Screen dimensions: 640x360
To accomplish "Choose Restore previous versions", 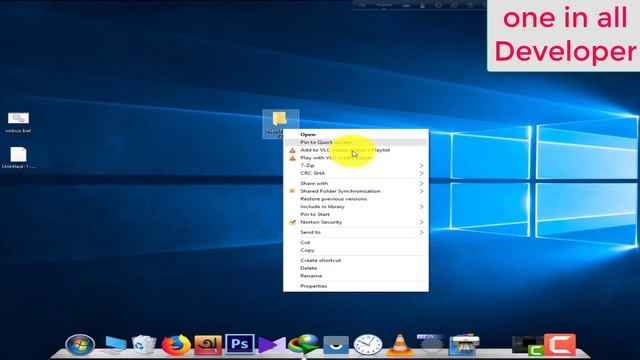I will [x=356, y=199].
